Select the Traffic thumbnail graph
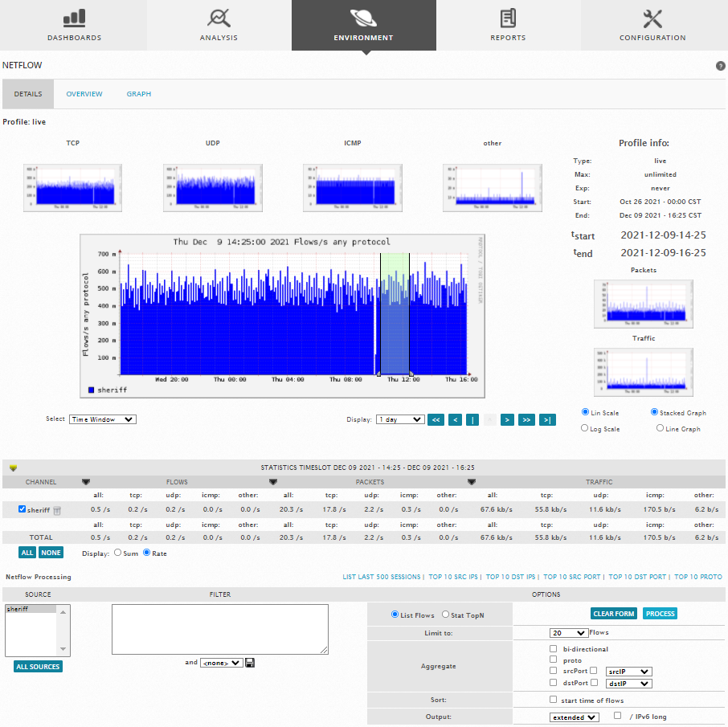 point(644,372)
